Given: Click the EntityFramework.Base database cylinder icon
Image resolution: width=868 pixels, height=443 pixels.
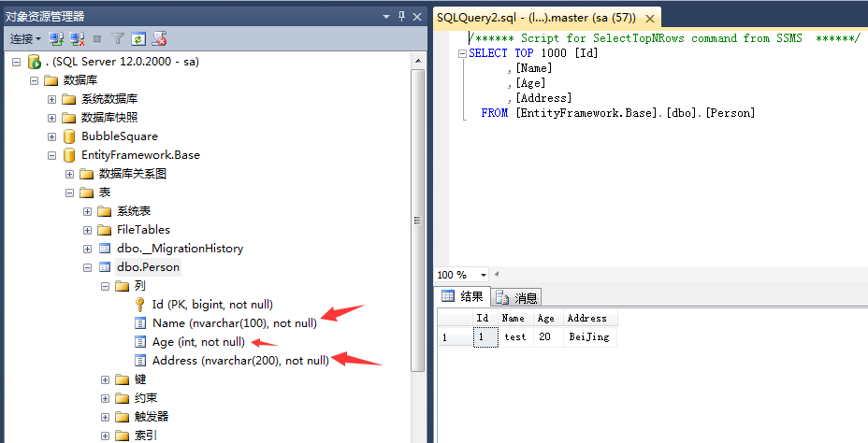Looking at the screenshot, I should [x=68, y=155].
